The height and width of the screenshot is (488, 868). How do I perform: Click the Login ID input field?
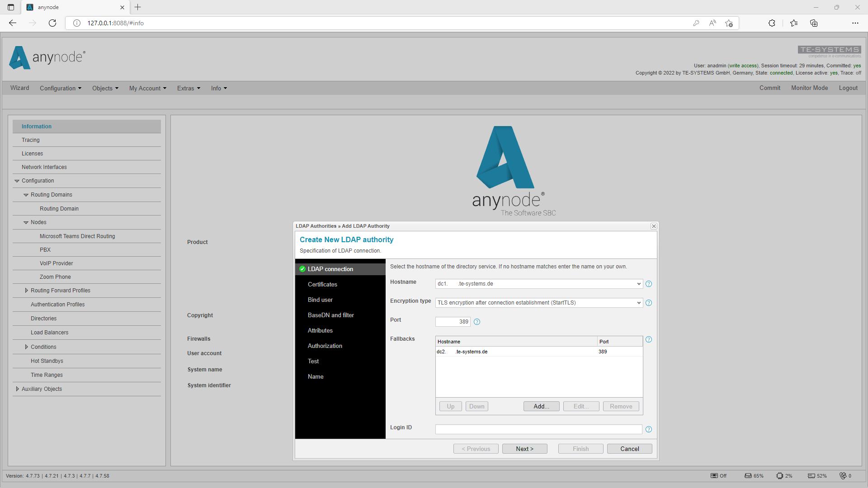pos(538,429)
